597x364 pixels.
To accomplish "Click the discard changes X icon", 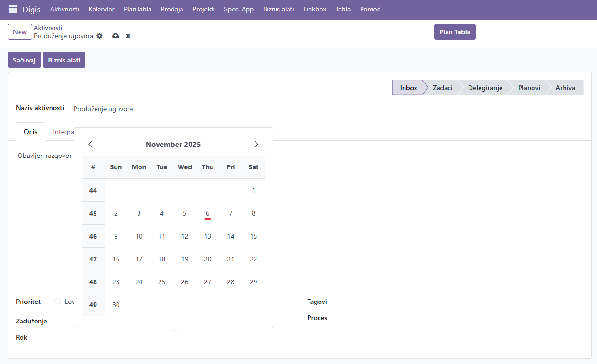I will (x=128, y=36).
